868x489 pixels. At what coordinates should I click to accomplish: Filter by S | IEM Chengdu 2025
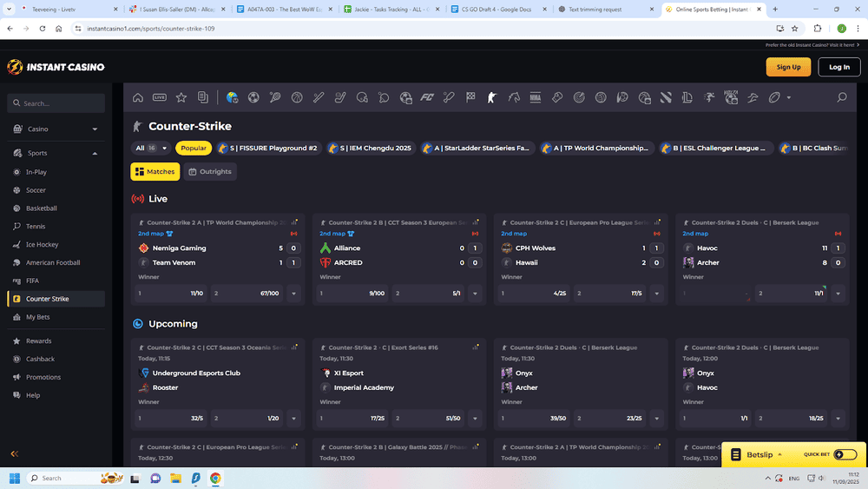(x=371, y=148)
